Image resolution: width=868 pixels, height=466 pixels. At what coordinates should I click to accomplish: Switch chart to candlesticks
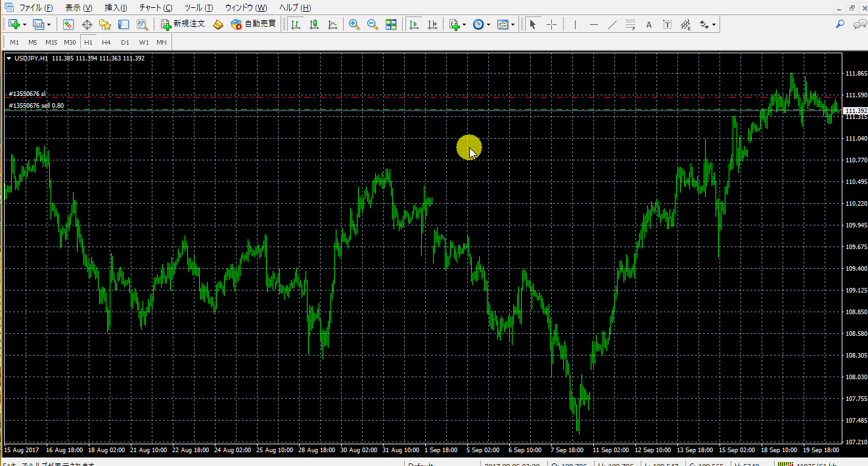point(314,24)
